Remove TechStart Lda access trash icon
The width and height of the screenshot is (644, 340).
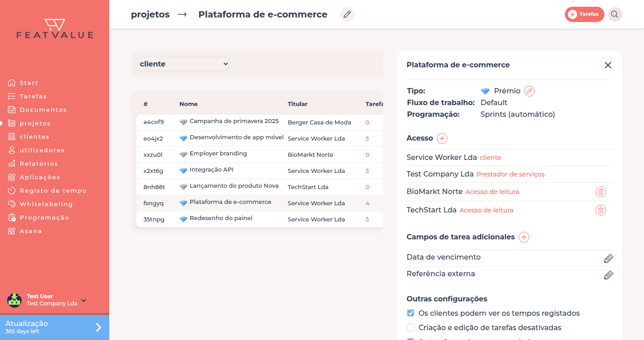point(600,210)
